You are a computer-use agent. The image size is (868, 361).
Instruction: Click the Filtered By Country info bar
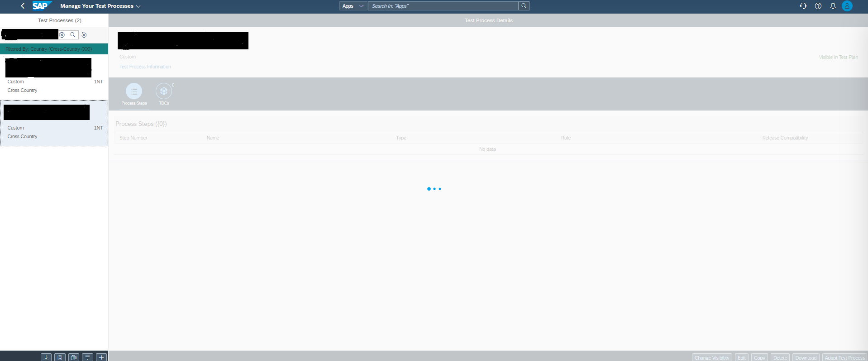pyautogui.click(x=54, y=49)
